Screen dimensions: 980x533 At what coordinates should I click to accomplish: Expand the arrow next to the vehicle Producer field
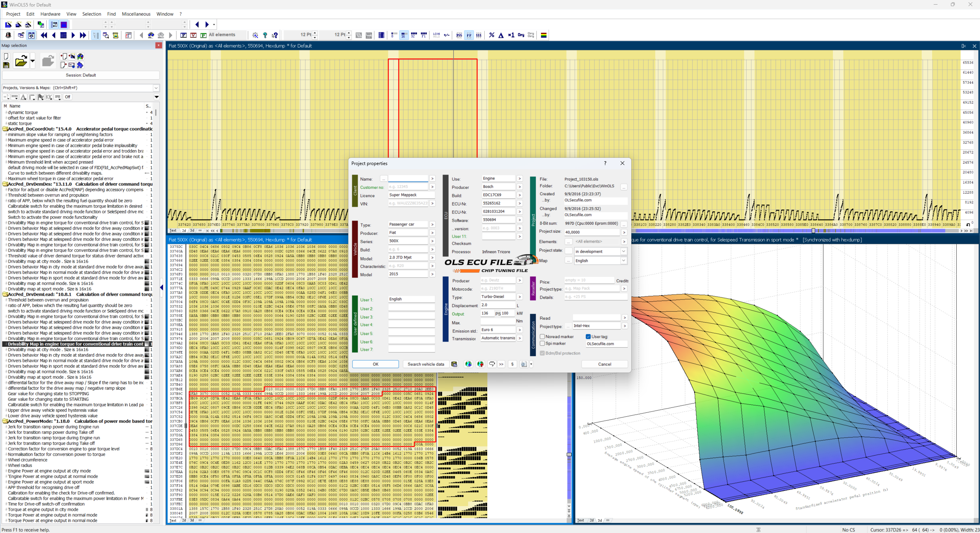(x=432, y=233)
